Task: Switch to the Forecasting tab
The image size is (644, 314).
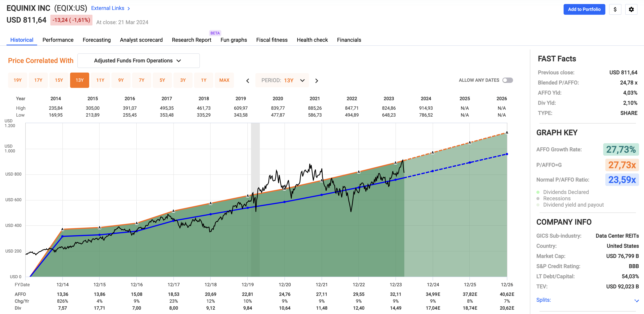Action: point(96,40)
